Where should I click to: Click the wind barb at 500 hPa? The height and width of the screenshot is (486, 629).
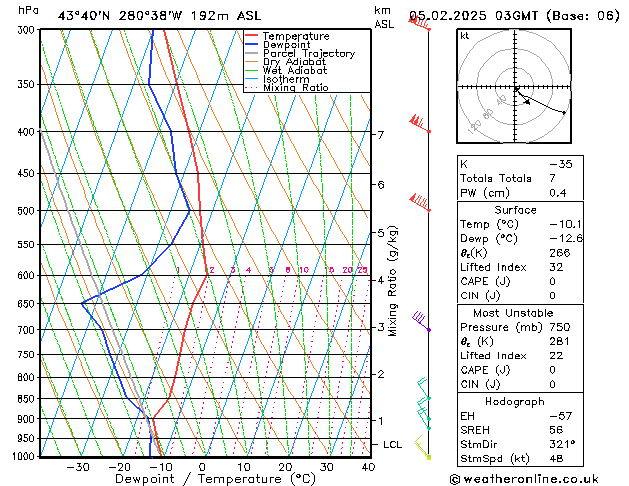tap(420, 202)
